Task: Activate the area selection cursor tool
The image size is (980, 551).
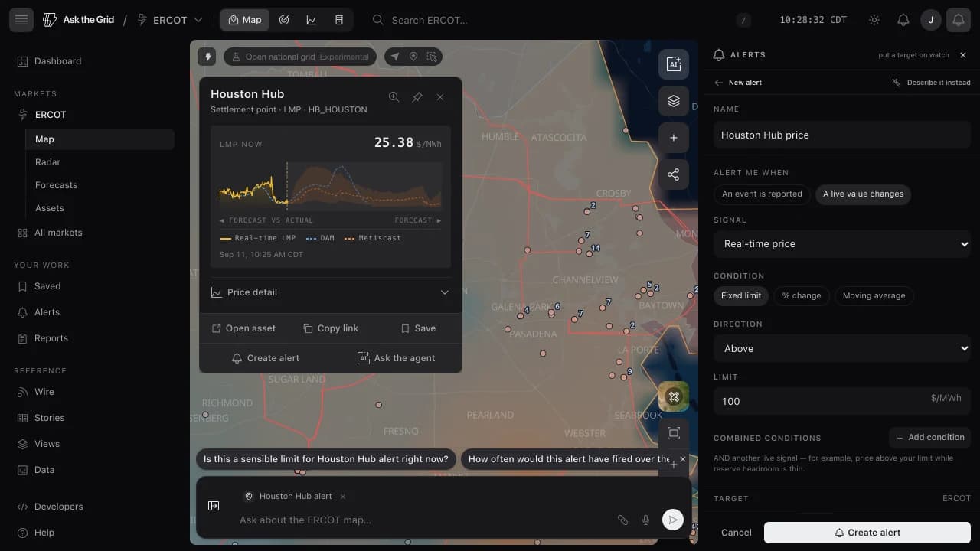Action: point(432,57)
